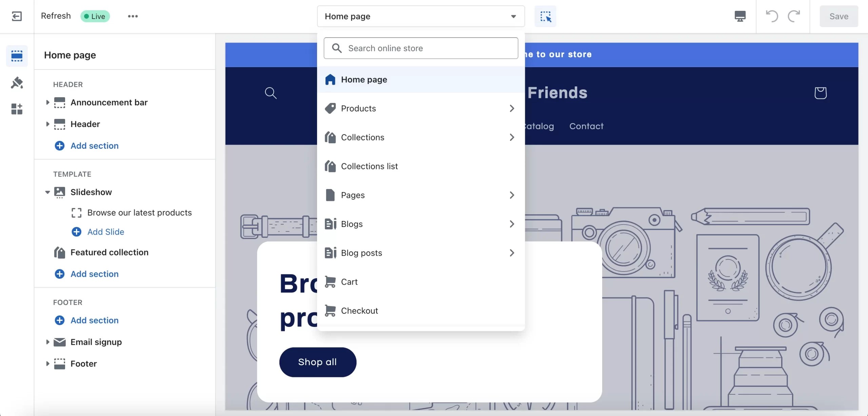
Task: Collapse the Slideshow section
Action: point(47,192)
